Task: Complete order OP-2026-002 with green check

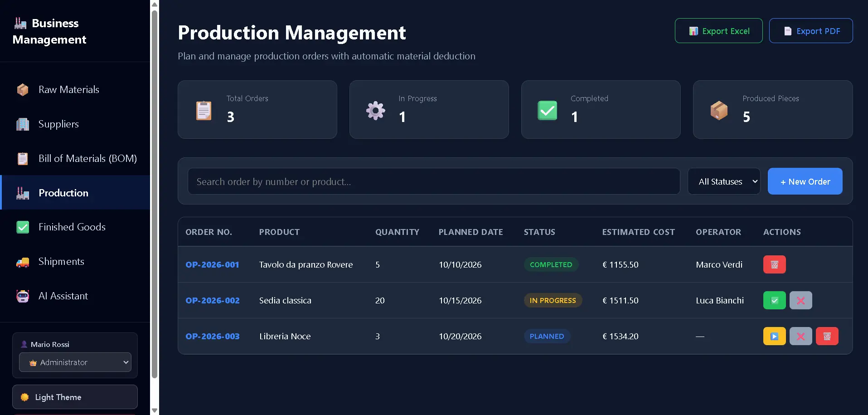Action: [x=774, y=300]
